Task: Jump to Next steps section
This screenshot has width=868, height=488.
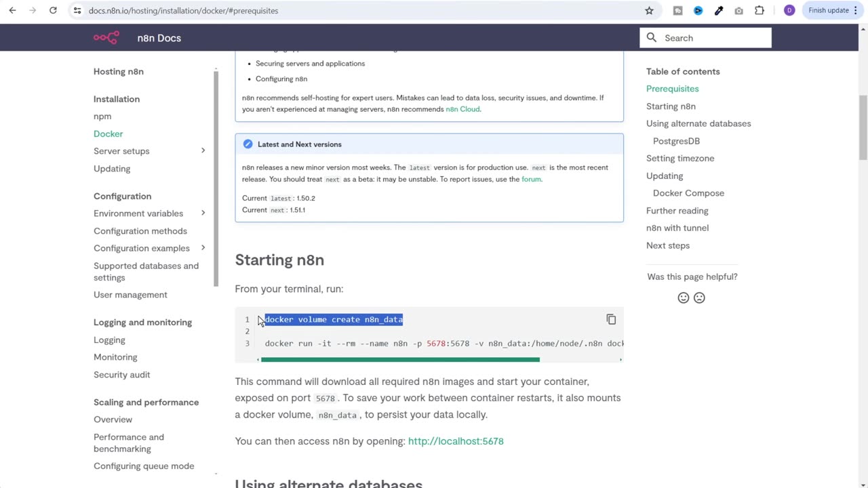Action: [668, 245]
